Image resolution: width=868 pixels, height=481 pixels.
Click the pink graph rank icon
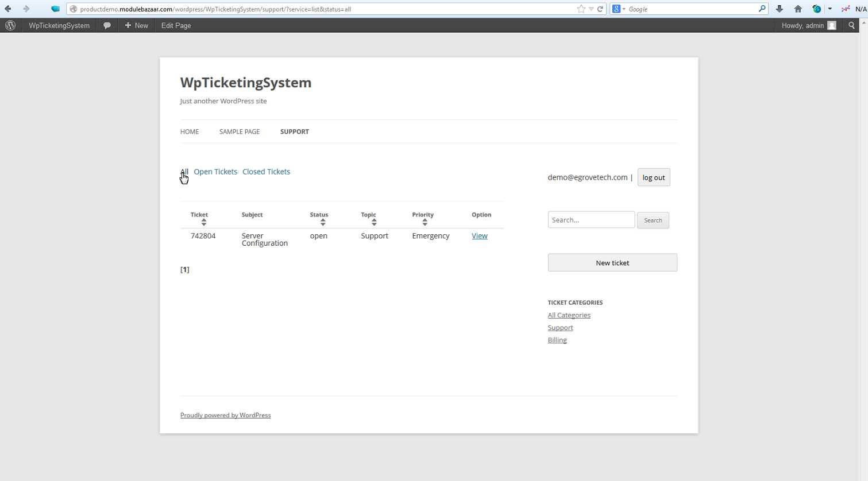point(846,9)
